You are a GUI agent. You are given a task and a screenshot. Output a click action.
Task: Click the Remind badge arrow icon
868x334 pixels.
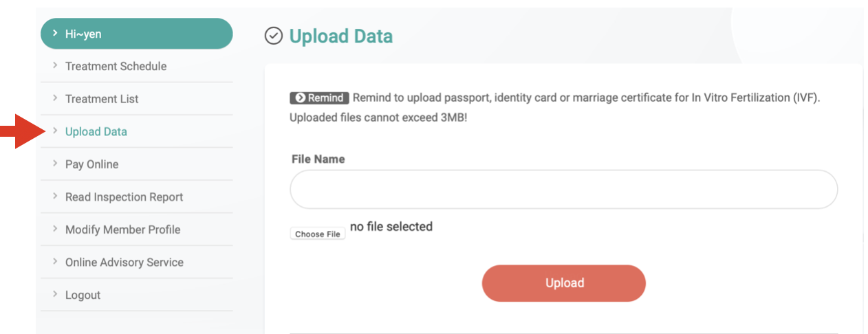(300, 98)
